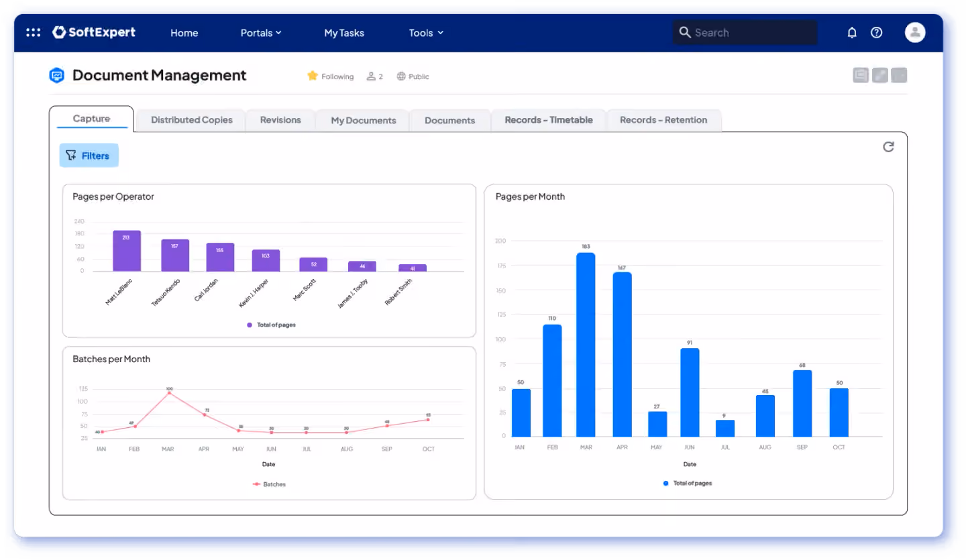
Task: Select the Capture tab
Action: [x=91, y=119]
